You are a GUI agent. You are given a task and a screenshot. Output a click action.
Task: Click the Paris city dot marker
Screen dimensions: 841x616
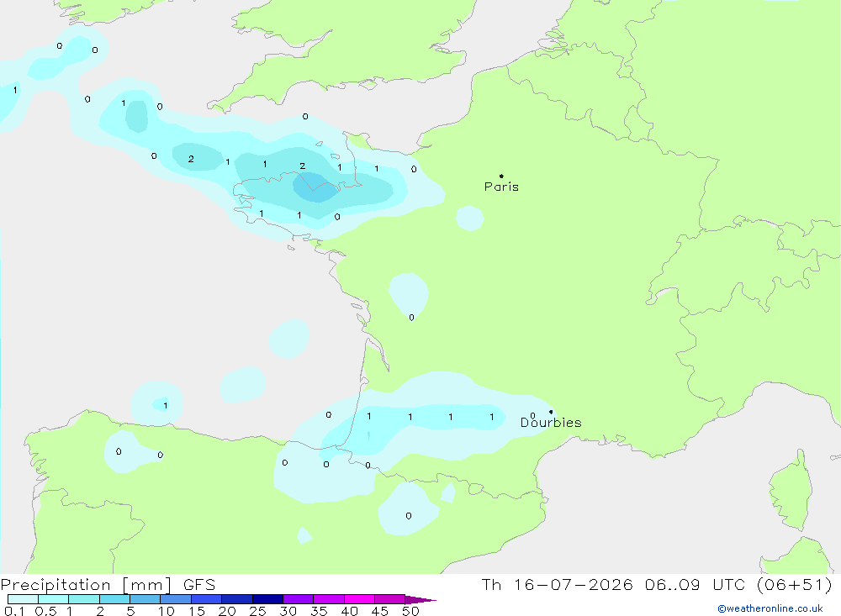click(501, 176)
